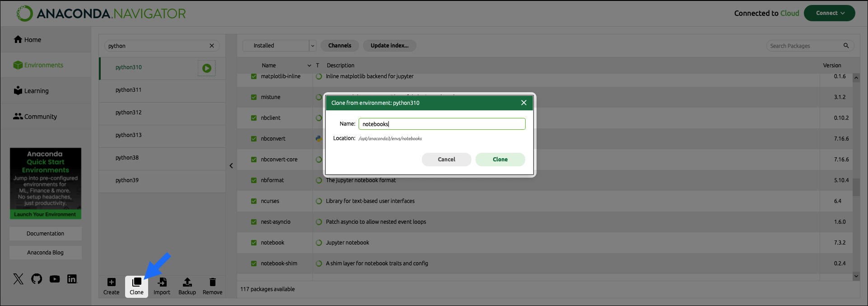This screenshot has width=868, height=306.
Task: Uncheck the nbformat package checkbox
Action: click(254, 180)
